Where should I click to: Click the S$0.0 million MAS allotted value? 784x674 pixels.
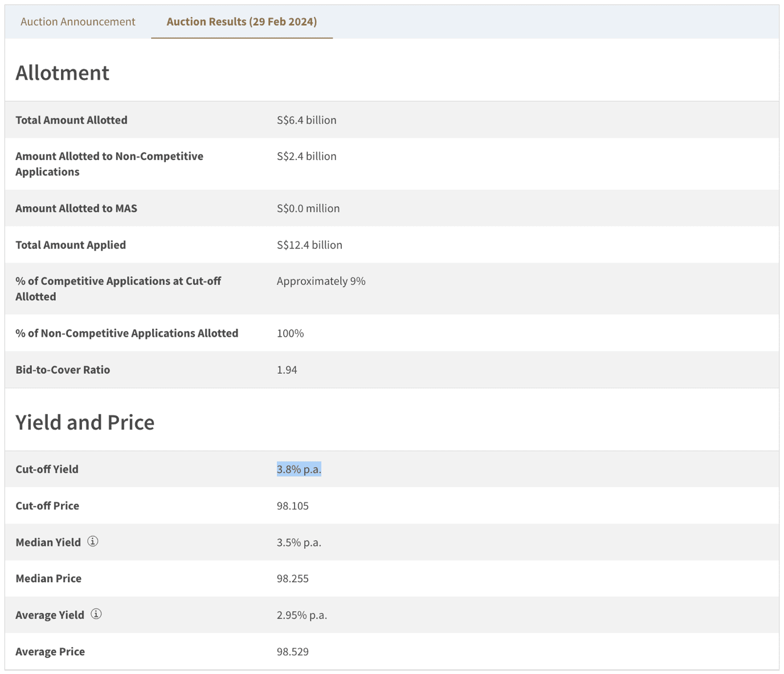[x=308, y=209]
